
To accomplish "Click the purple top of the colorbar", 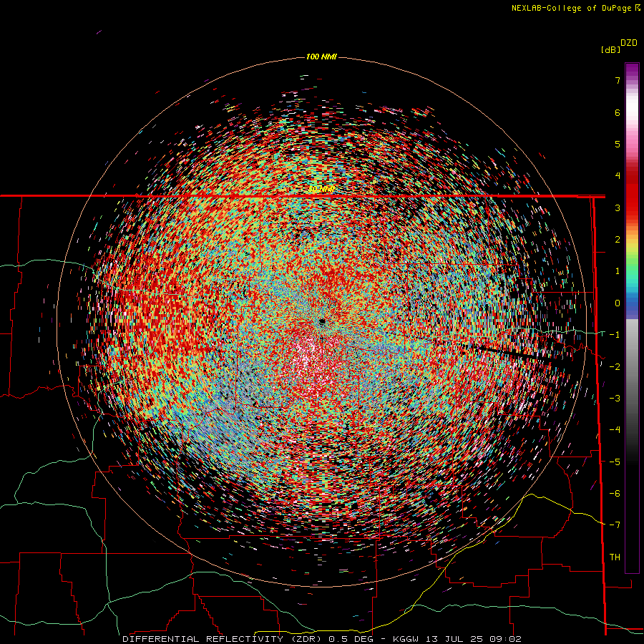I will [632, 72].
